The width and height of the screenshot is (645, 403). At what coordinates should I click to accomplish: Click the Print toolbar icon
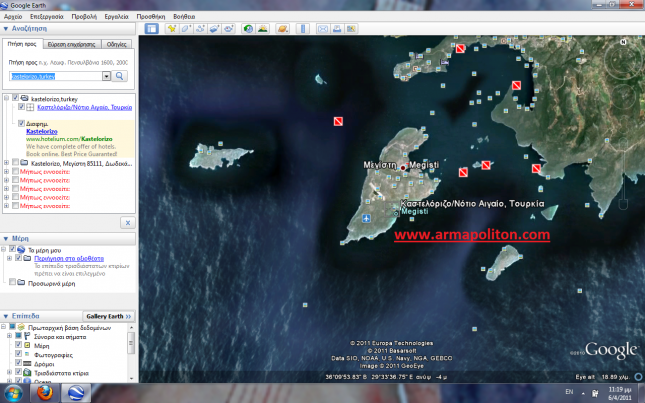[337, 28]
